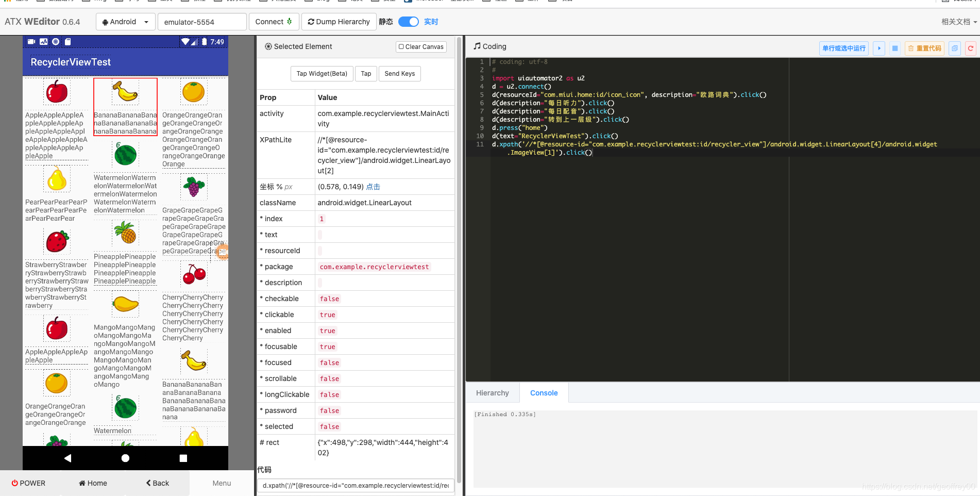Copy the code using the copy icon
The image size is (980, 496).
955,48
